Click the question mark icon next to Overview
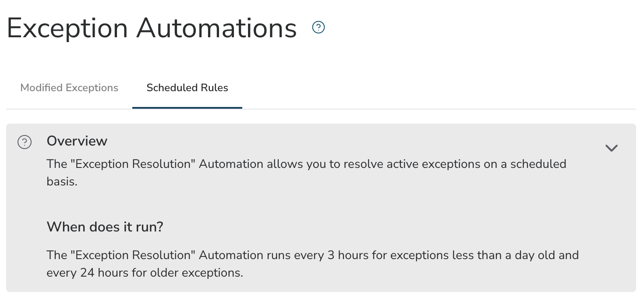 25,142
